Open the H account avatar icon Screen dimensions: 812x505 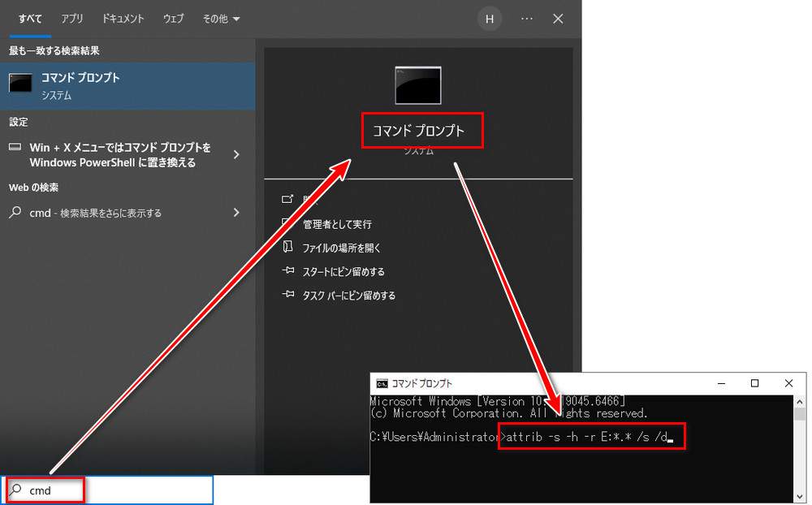click(489, 18)
